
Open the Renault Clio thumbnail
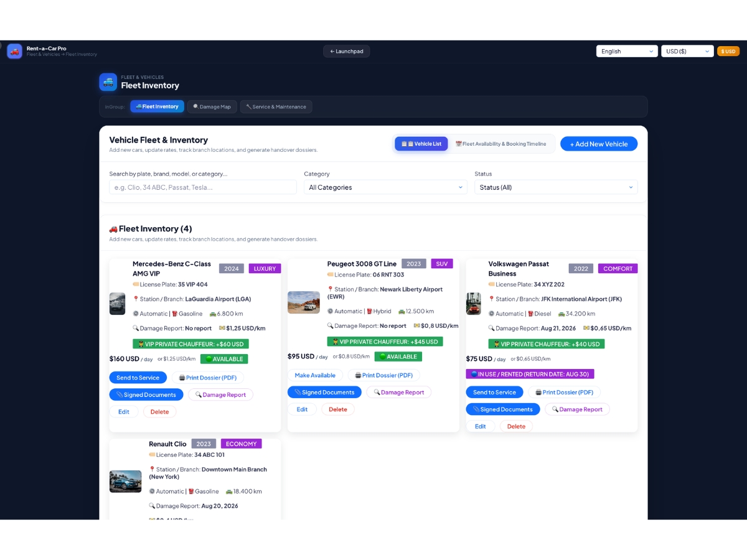click(126, 482)
